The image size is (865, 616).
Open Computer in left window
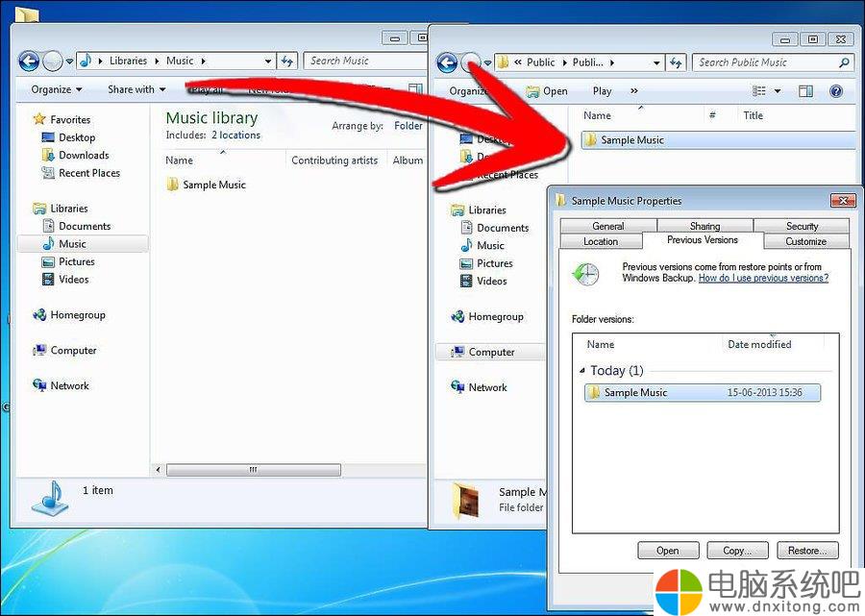click(65, 350)
